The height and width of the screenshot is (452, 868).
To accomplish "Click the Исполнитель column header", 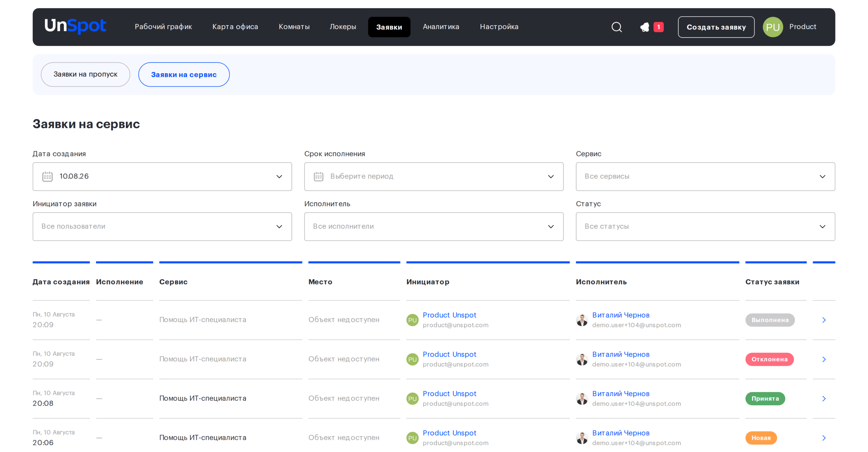I will coord(601,282).
